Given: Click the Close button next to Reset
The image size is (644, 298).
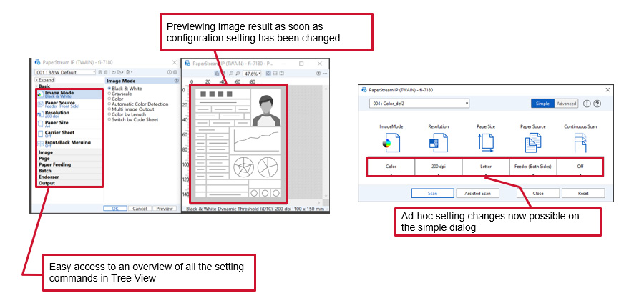Looking at the screenshot, I should point(538,193).
